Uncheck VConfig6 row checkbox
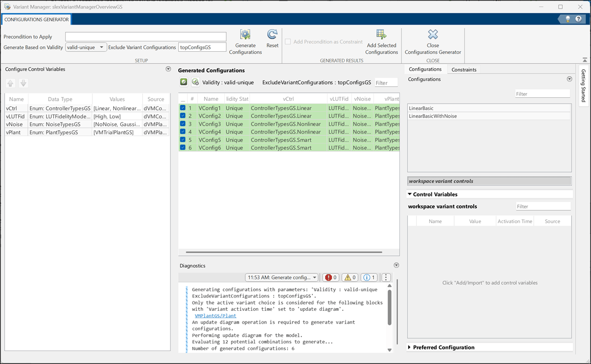The height and width of the screenshot is (364, 591). tap(183, 147)
